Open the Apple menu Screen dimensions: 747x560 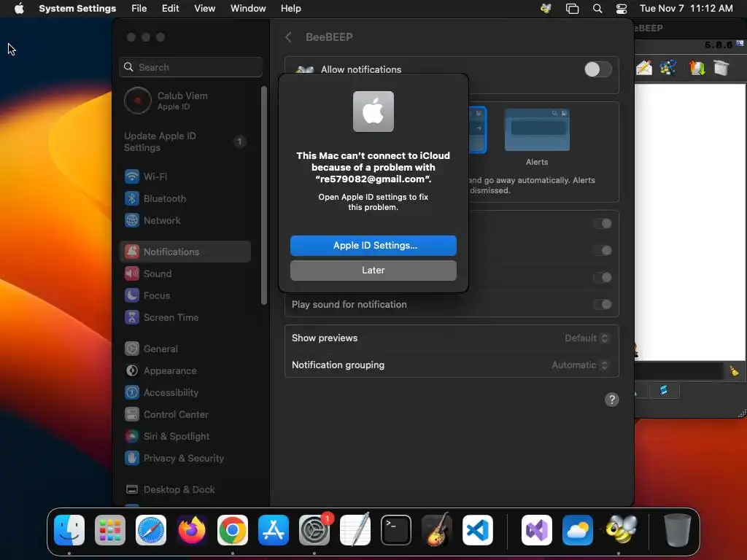[19, 9]
